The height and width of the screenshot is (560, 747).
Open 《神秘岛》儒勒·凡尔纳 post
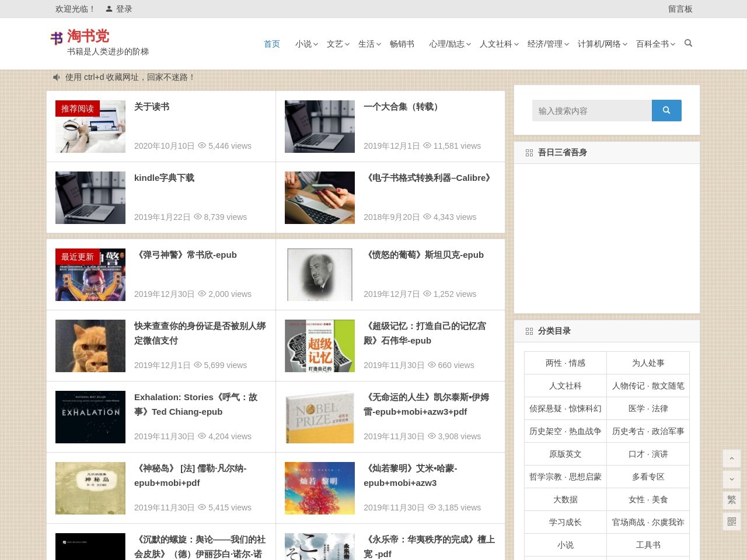click(191, 475)
